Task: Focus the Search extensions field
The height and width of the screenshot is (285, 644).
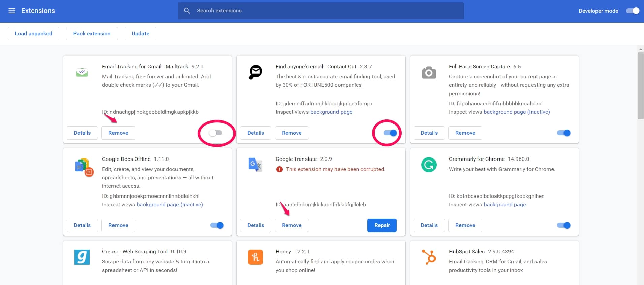Action: [x=321, y=11]
